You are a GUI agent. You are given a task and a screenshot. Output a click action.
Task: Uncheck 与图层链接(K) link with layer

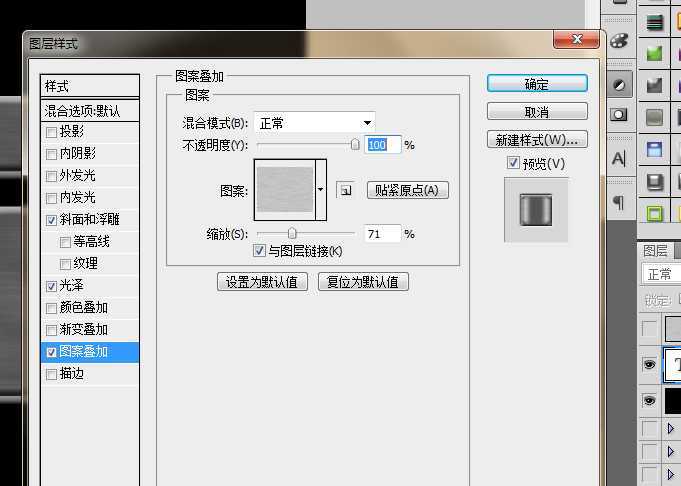259,250
